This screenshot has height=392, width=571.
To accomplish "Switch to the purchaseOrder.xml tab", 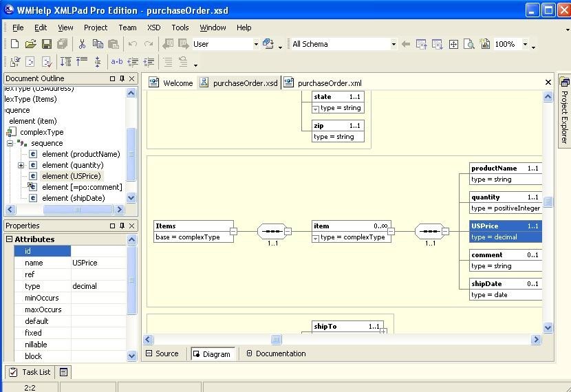I will click(329, 83).
